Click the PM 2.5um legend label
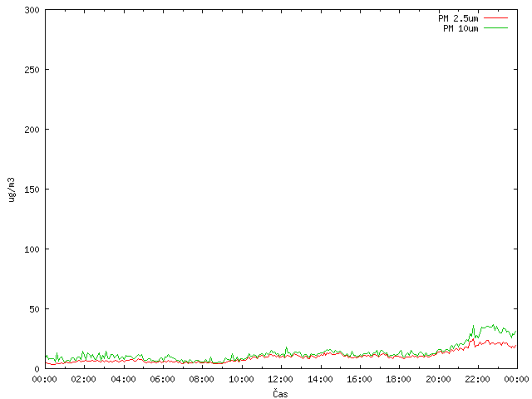Viewport: 532px width, 399px height. click(458, 18)
